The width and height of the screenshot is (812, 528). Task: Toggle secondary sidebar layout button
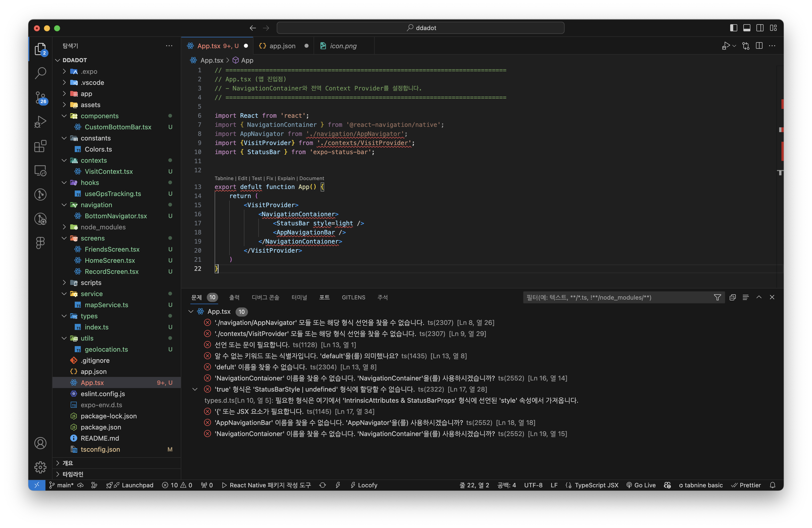tap(760, 28)
